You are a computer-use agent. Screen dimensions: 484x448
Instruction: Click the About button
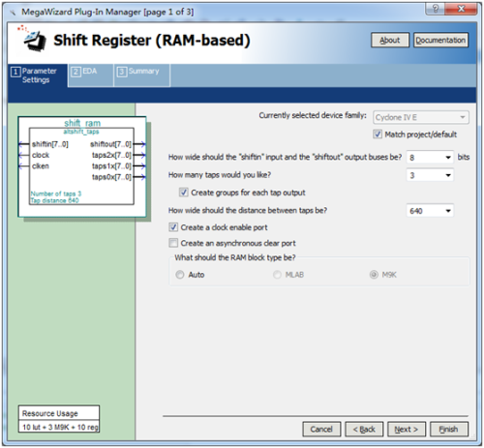pyautogui.click(x=390, y=40)
